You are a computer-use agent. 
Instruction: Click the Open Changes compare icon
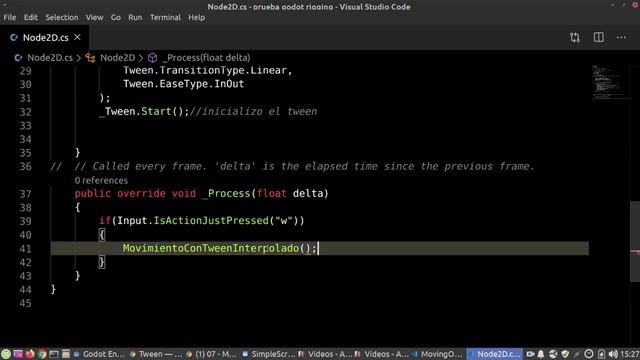(x=575, y=38)
